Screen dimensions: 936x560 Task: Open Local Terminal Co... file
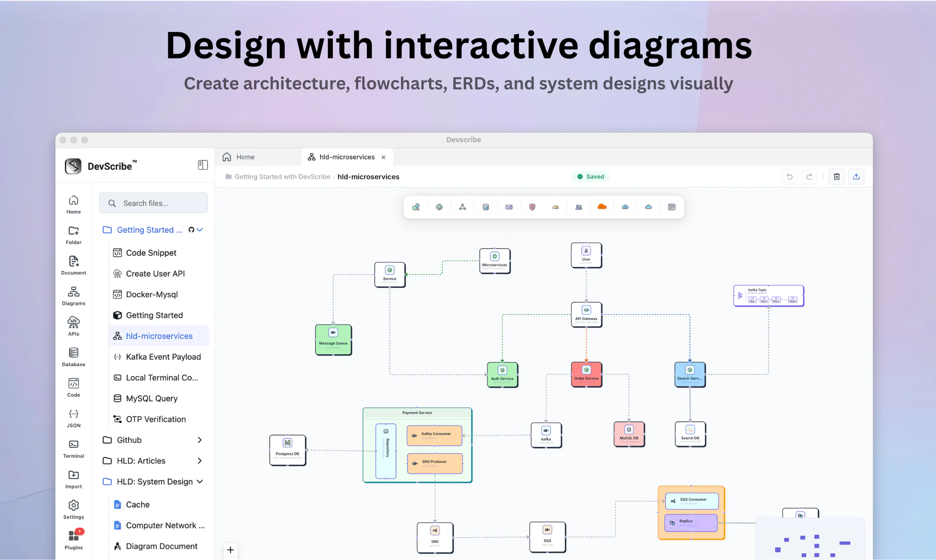pos(159,378)
